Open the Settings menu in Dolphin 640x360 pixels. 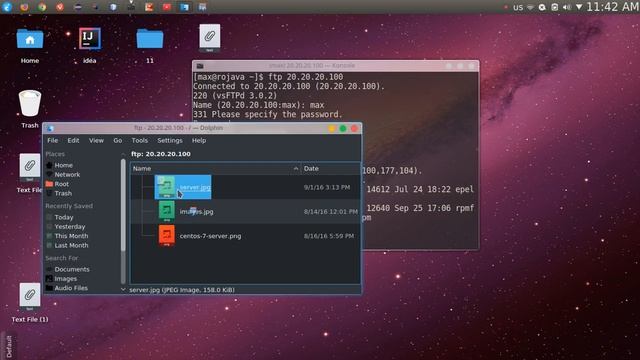170,140
